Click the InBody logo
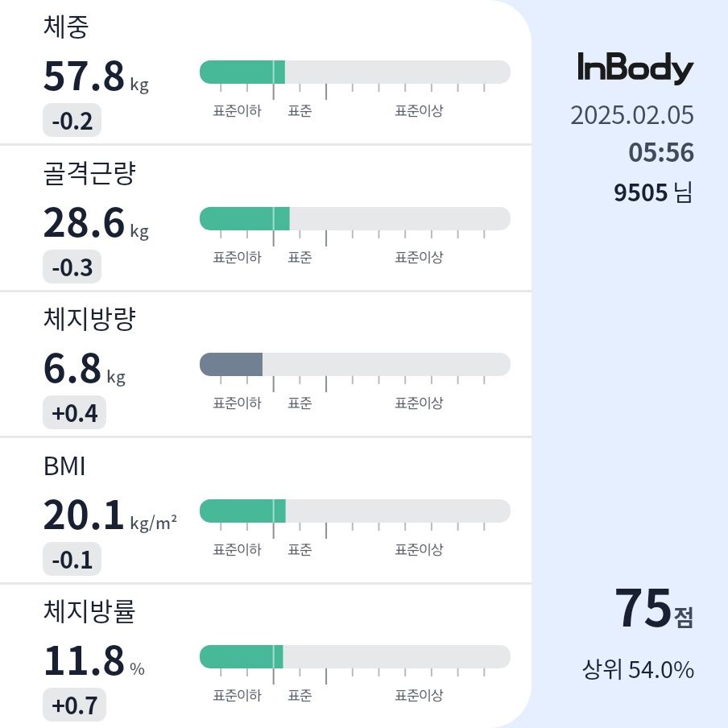Viewport: 728px width, 728px height. (635, 68)
